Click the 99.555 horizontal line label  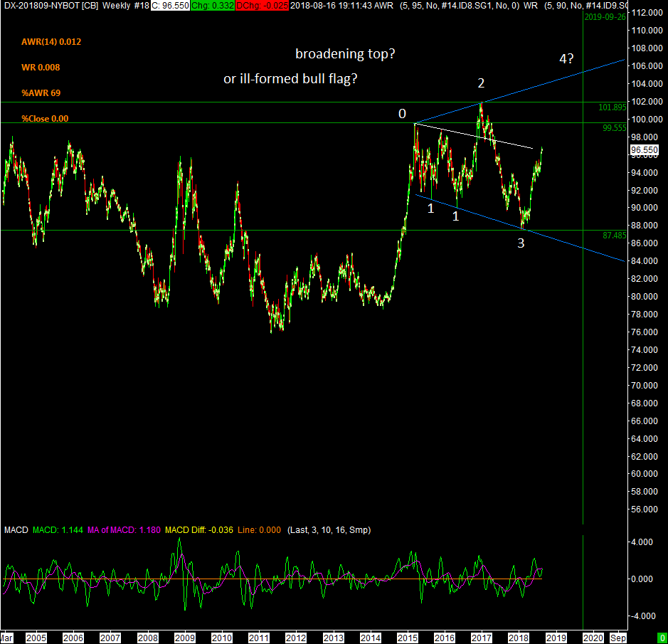[615, 128]
